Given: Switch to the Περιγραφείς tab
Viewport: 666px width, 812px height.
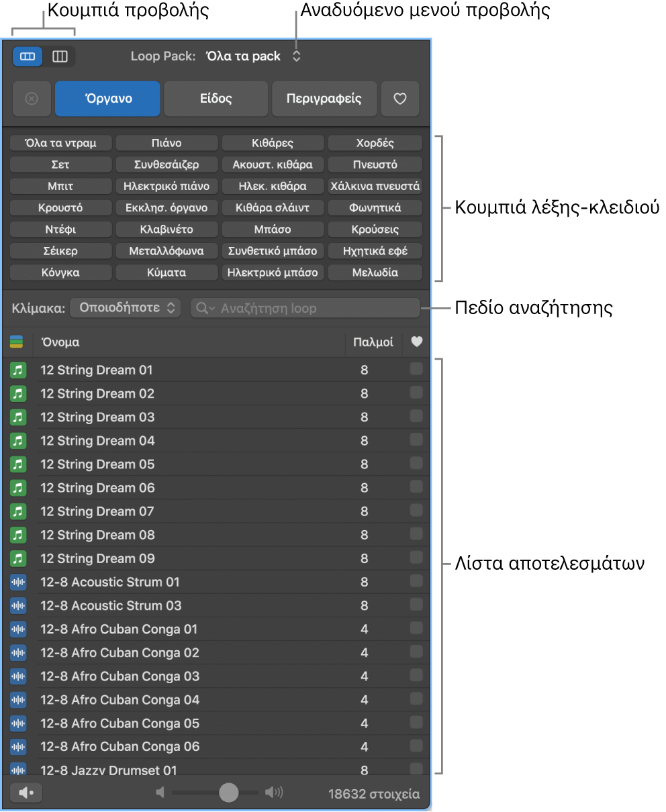Looking at the screenshot, I should (324, 99).
